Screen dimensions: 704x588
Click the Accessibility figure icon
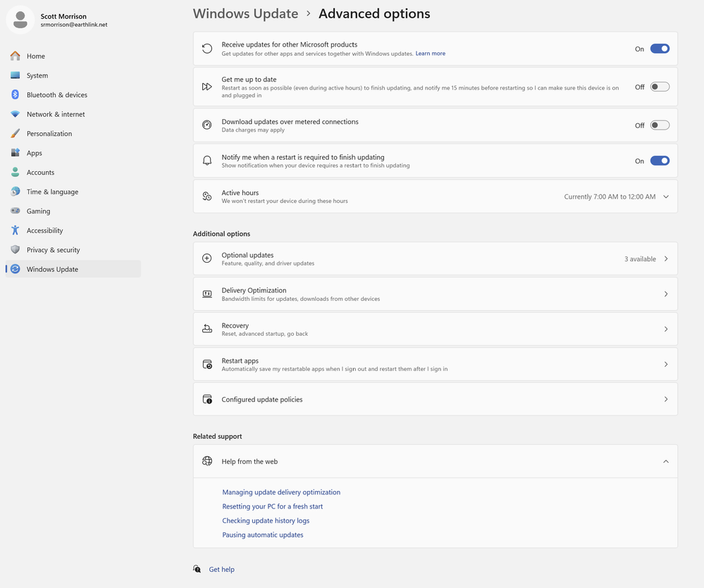pos(15,230)
